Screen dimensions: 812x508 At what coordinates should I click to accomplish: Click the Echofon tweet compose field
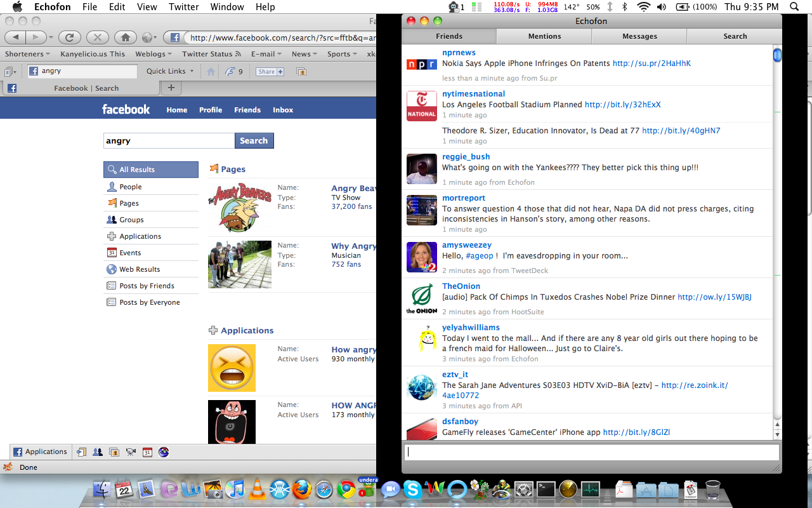591,452
